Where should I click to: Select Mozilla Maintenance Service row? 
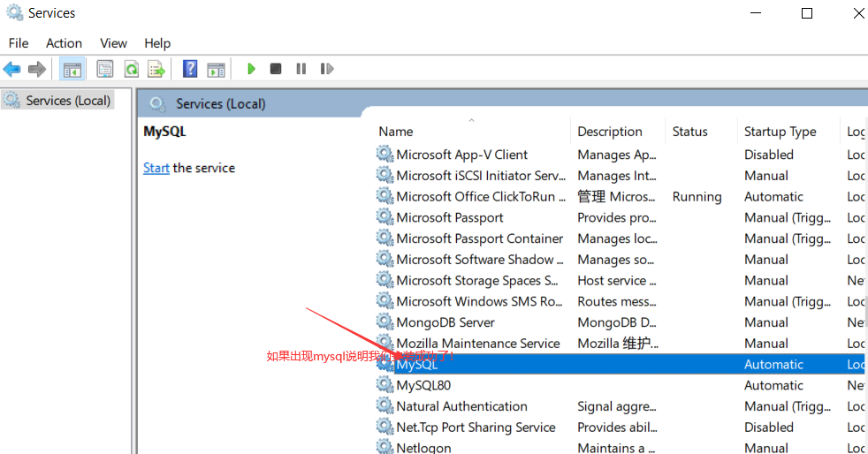[x=478, y=344]
